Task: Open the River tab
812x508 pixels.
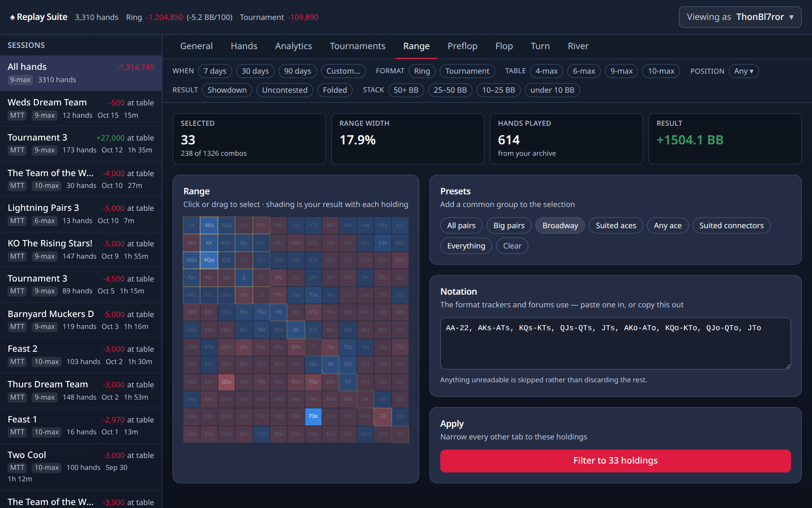Action: click(578, 46)
